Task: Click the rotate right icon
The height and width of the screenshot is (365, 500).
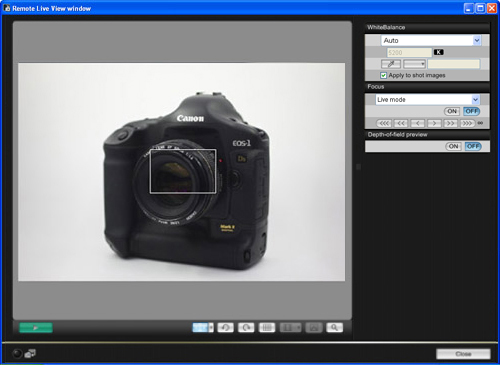Action: (x=246, y=328)
